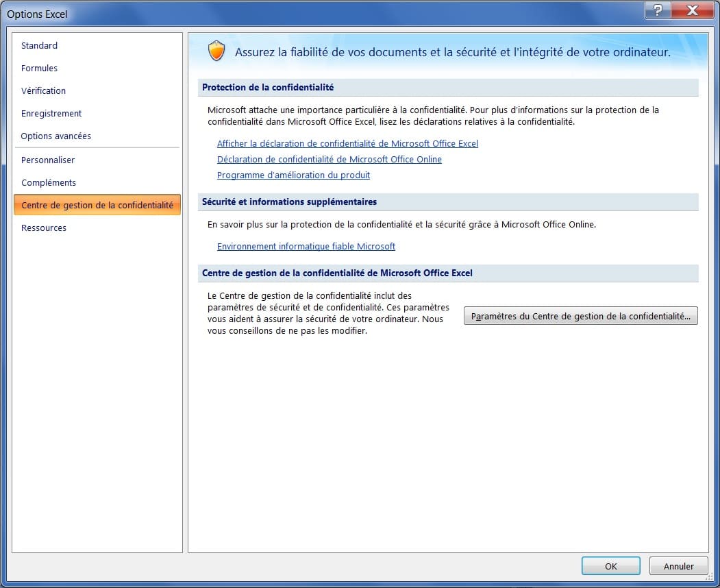Viewport: 720px width, 588px height.
Task: Open Déclaration de confidentialité de Microsoft Office Online
Action: click(330, 159)
